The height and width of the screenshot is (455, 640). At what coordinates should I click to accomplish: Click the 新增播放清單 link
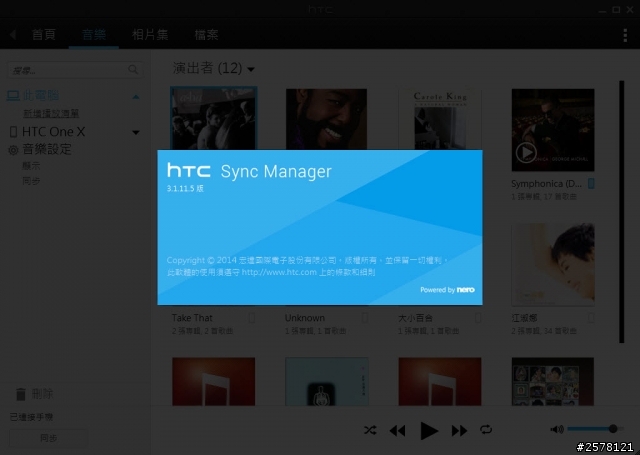(x=51, y=113)
